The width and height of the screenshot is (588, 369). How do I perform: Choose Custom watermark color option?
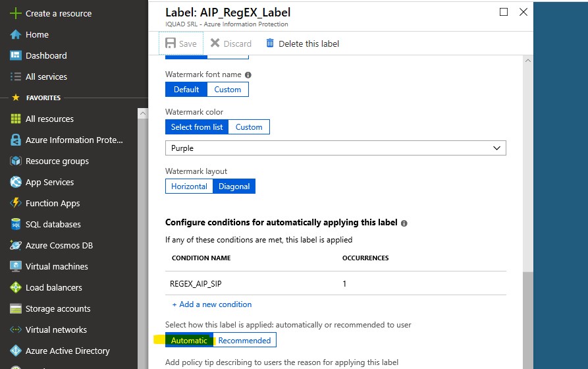pyautogui.click(x=249, y=127)
